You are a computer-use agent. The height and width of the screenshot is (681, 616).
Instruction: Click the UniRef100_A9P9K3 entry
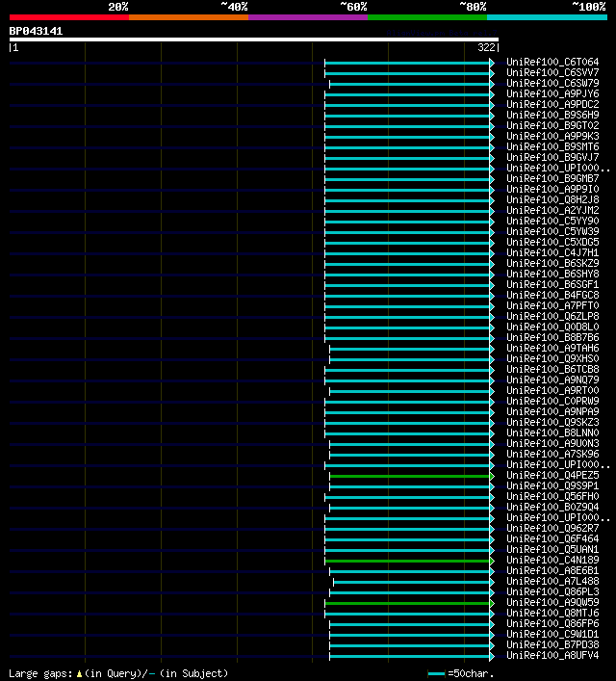[552, 137]
